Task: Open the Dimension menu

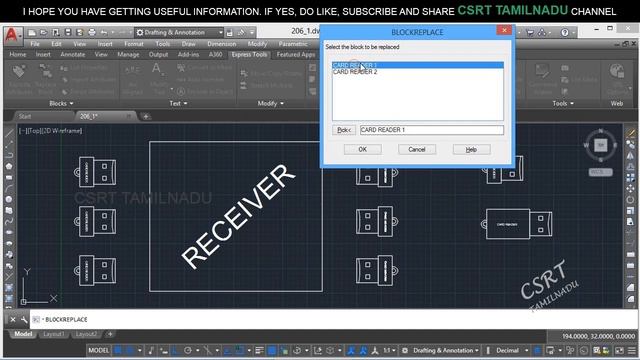Action: (222, 44)
